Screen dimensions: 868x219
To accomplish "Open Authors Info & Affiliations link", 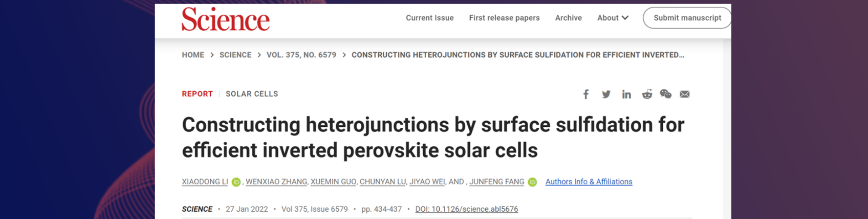I will point(589,182).
